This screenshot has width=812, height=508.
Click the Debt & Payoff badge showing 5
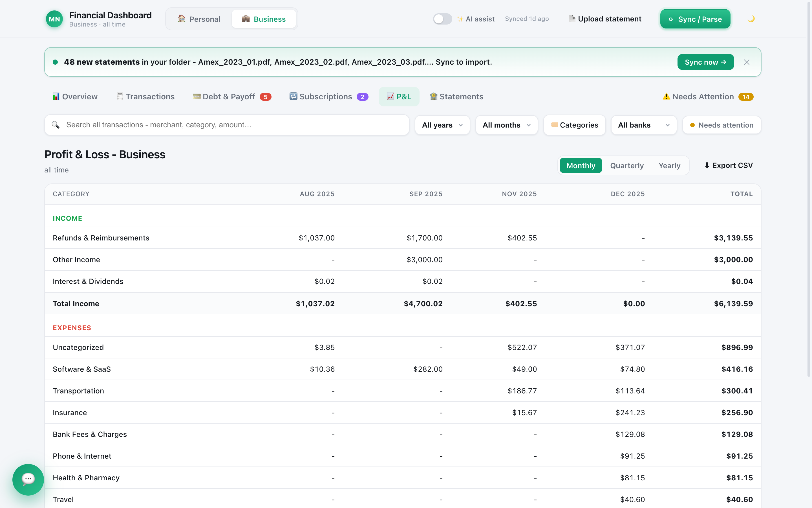pos(265,97)
